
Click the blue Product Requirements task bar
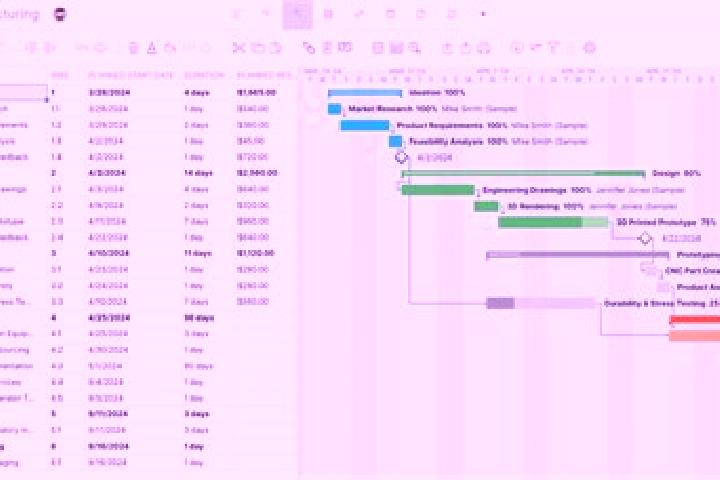(x=365, y=125)
